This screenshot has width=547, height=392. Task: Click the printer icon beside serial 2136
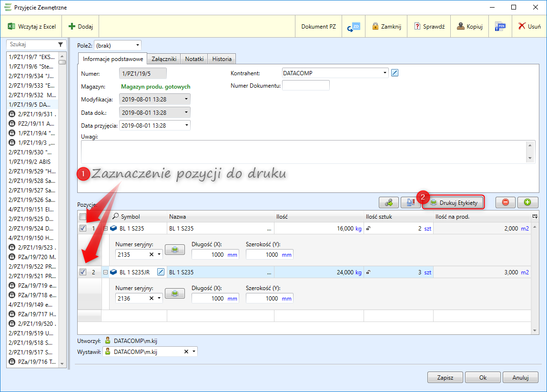(x=175, y=293)
